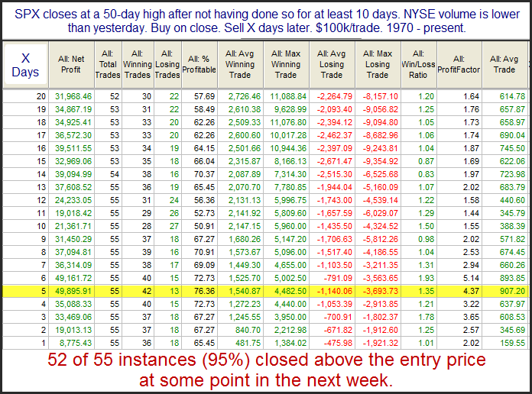
Task: Select net profit value 39,094.99
Action: (73, 174)
